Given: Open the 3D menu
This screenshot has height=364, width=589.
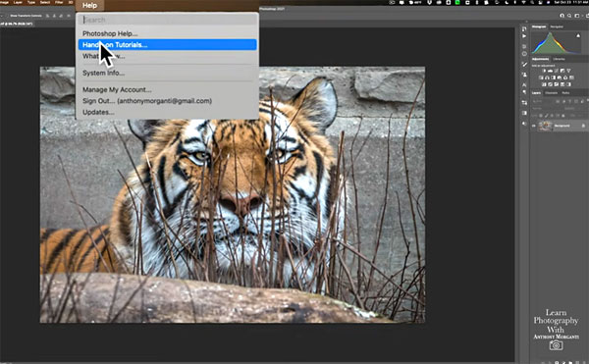Looking at the screenshot, I should [x=71, y=2].
